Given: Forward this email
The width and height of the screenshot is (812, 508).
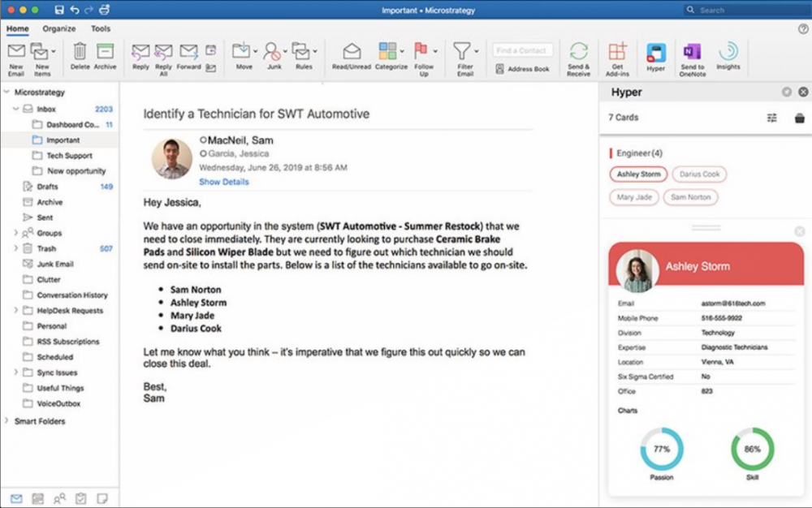Looking at the screenshot, I should pos(188,51).
